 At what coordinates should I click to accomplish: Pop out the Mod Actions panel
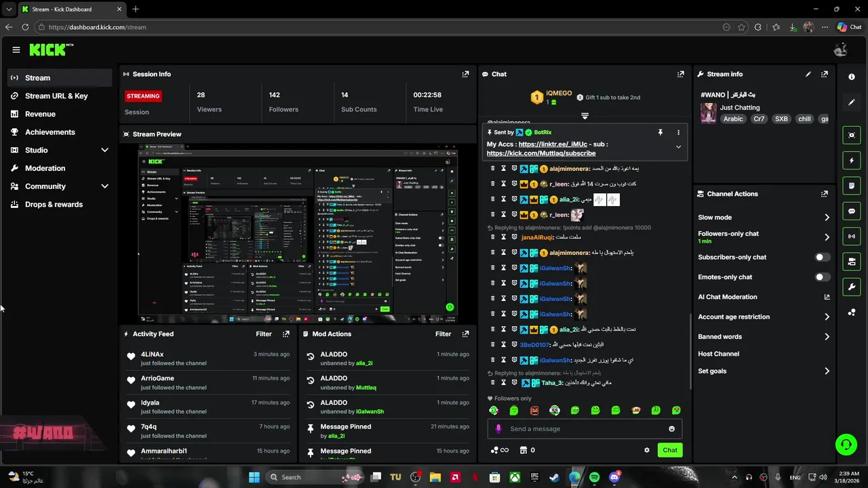point(465,334)
